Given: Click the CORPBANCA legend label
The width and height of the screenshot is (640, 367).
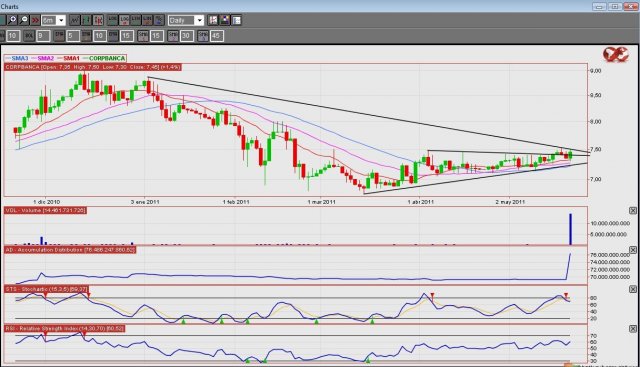Looking at the screenshot, I should (x=107, y=58).
